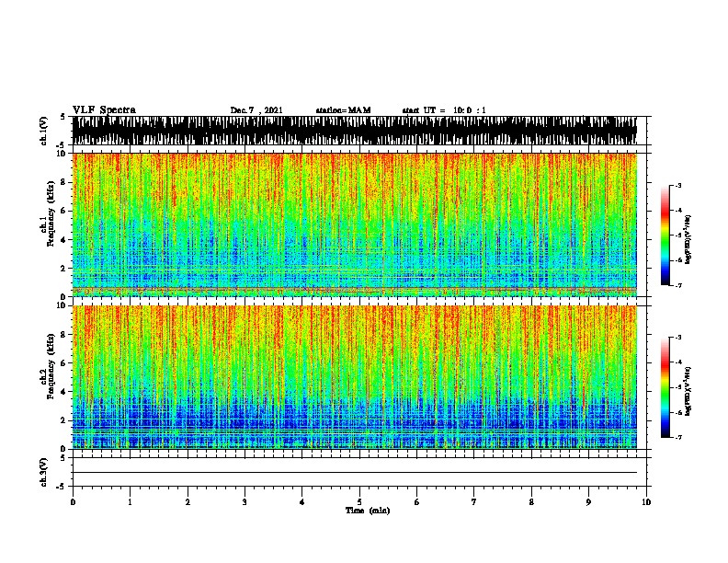Click the ch.2 "Frequency (kHz)" axis label

(51, 366)
